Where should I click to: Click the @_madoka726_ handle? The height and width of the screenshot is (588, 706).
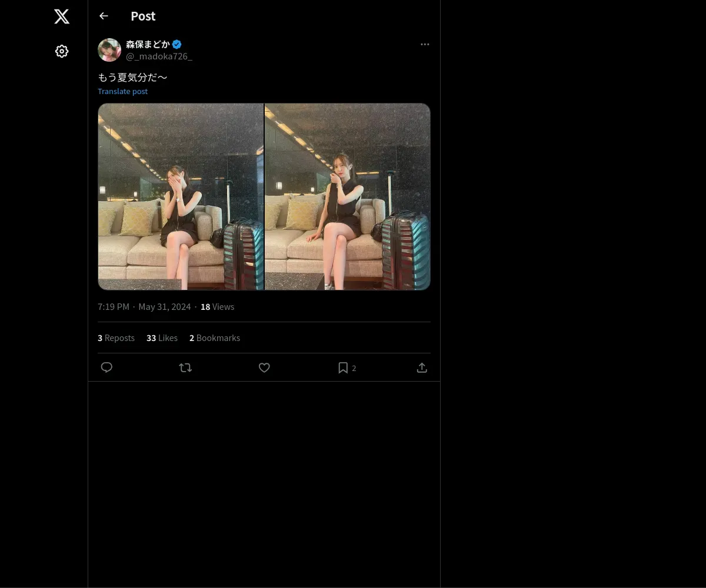(x=159, y=56)
